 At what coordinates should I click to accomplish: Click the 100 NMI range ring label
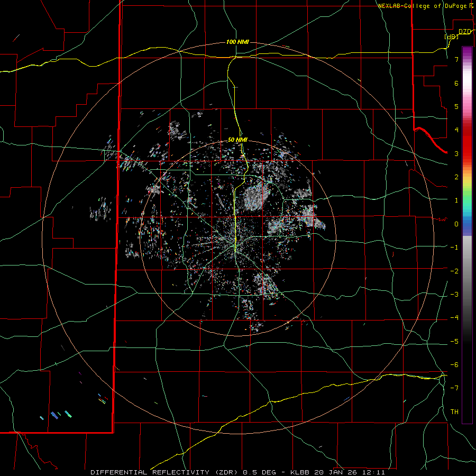(237, 42)
